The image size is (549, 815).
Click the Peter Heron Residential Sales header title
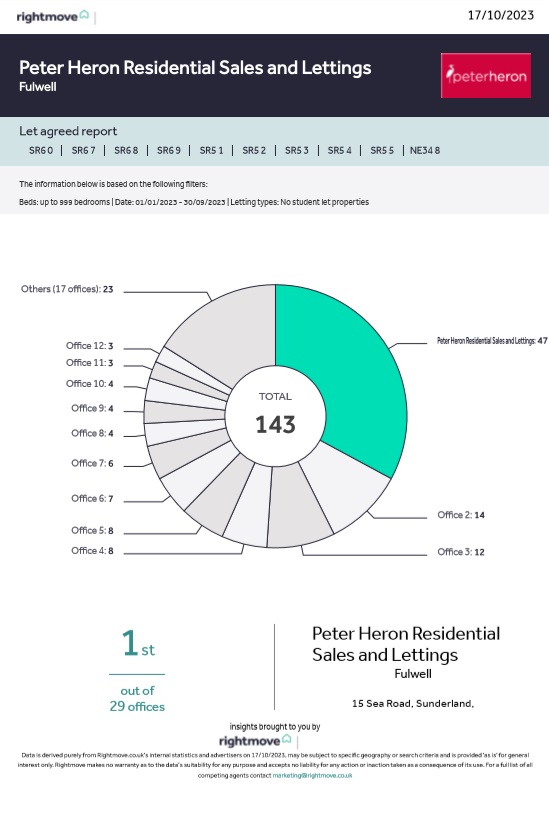tap(195, 68)
